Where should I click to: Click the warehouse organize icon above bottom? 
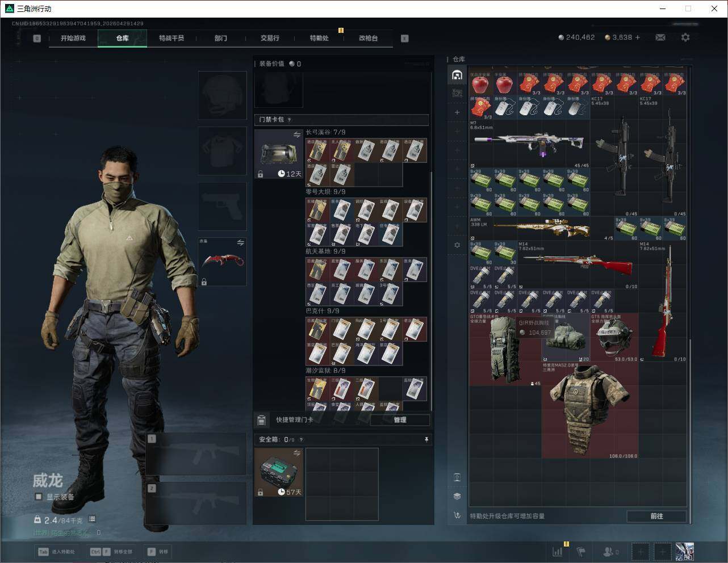457,477
